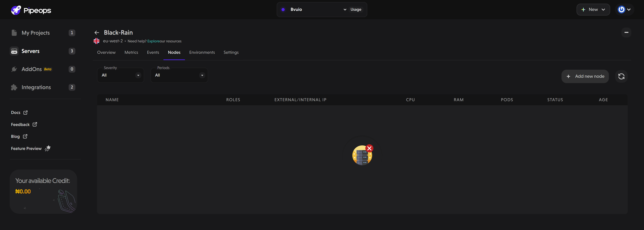Open Integrations from the sidebar
The height and width of the screenshot is (230, 644).
click(x=36, y=87)
